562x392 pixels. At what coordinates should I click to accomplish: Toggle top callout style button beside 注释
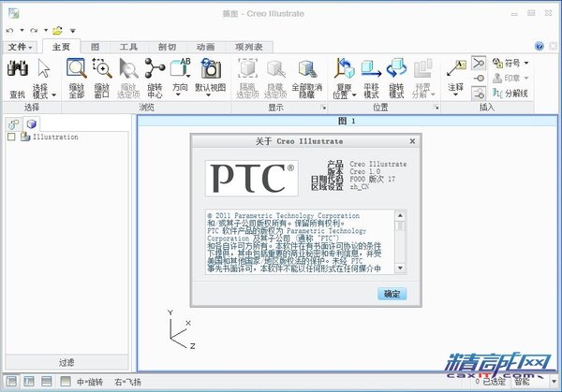(x=479, y=64)
